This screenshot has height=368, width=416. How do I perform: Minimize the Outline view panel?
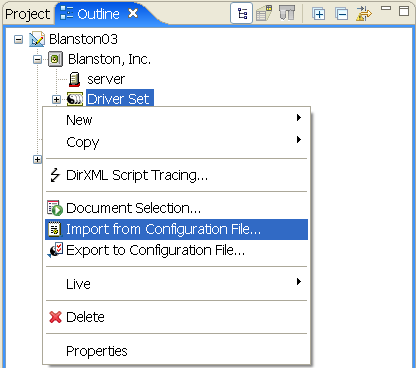click(x=386, y=8)
